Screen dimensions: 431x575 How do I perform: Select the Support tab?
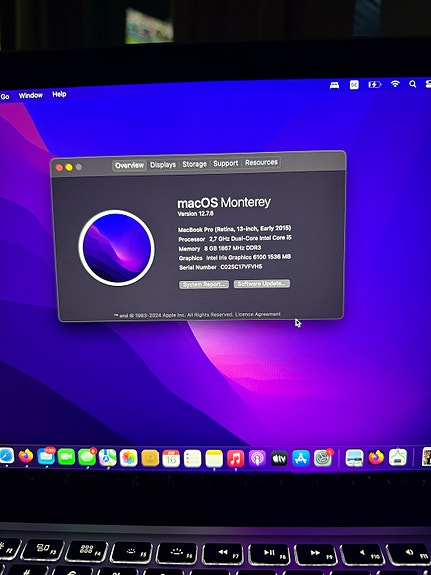tap(226, 163)
